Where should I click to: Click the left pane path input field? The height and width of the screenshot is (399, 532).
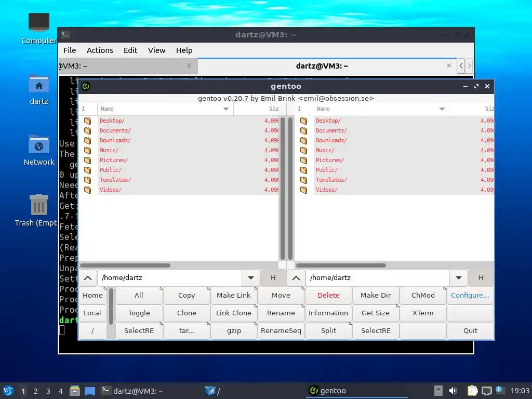pyautogui.click(x=170, y=278)
